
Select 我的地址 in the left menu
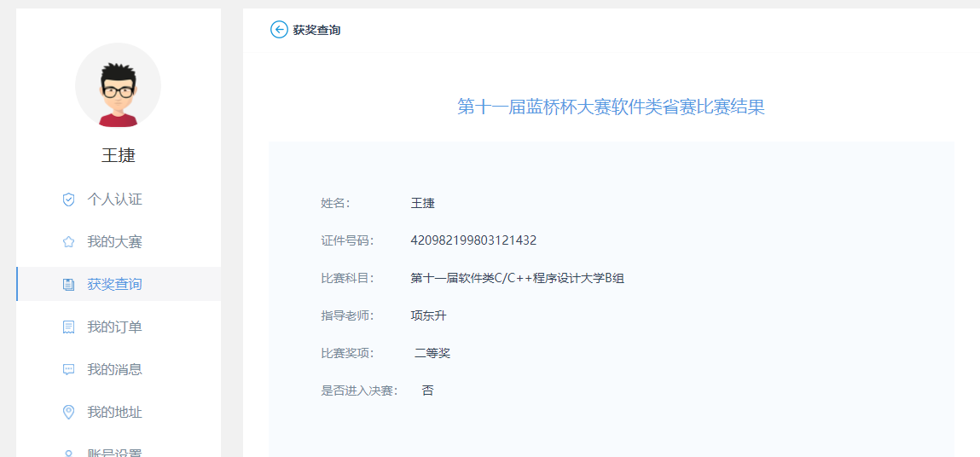114,413
